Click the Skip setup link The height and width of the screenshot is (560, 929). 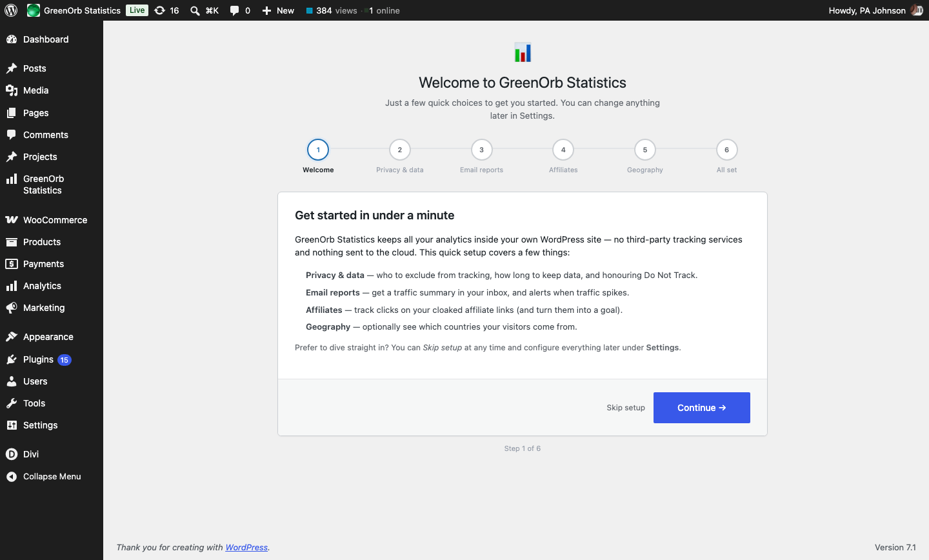[x=626, y=408]
